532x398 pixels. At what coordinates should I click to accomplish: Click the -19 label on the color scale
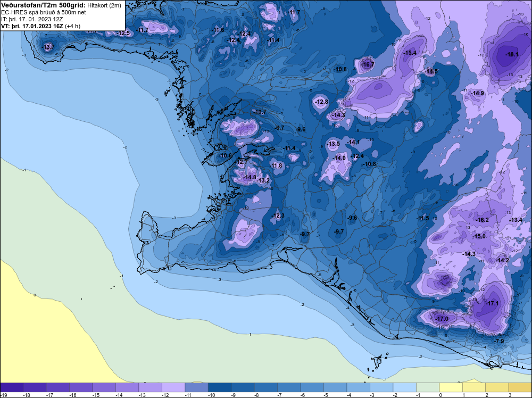(x=3, y=395)
